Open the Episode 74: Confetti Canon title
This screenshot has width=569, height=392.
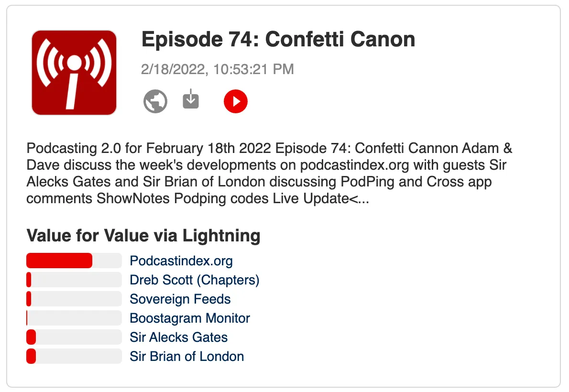(x=278, y=39)
